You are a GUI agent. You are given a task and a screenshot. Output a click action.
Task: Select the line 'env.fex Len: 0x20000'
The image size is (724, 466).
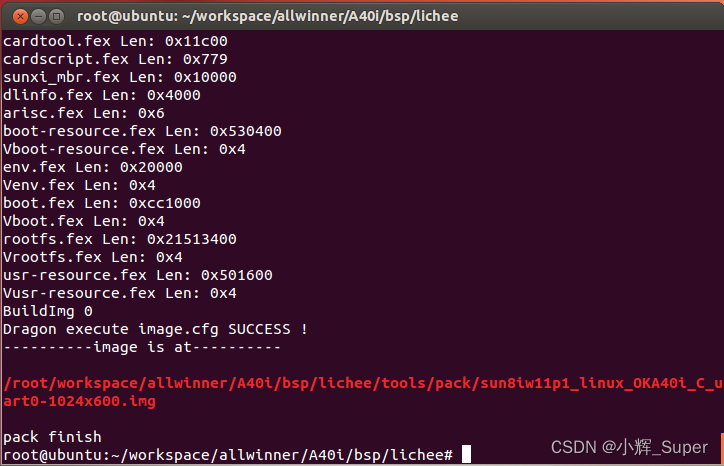[93, 167]
